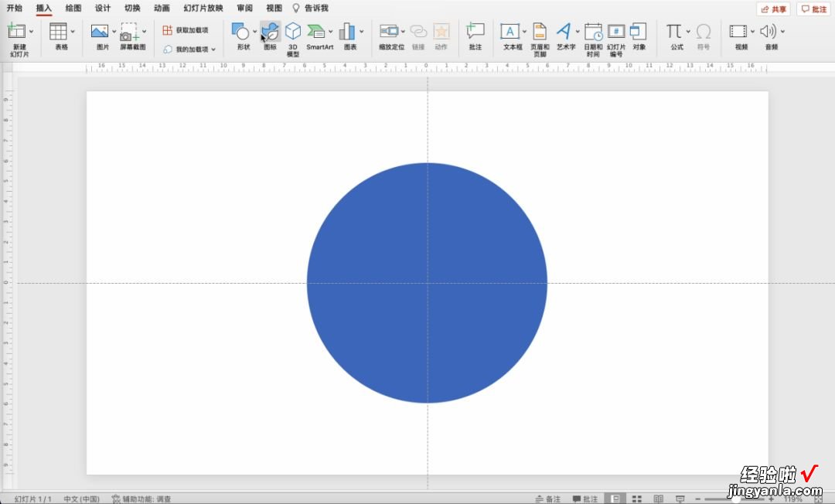Open the Draw (绘图) tab
The width and height of the screenshot is (835, 504).
73,8
